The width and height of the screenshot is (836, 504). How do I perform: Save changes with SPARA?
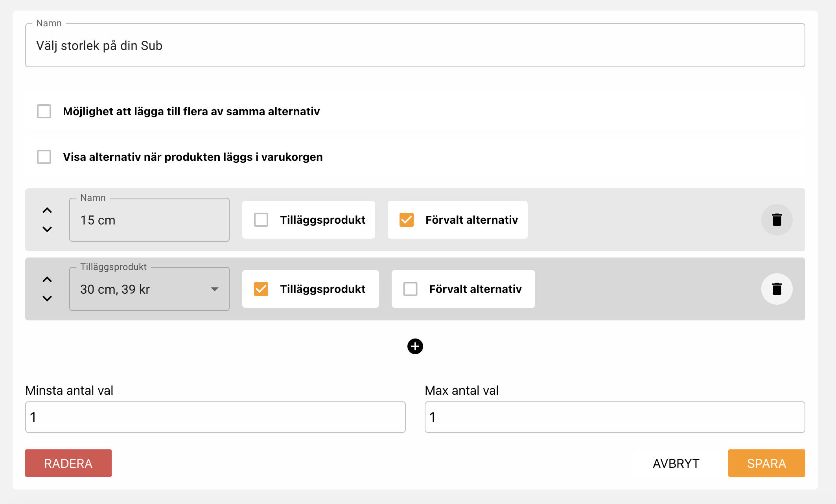coord(766,463)
